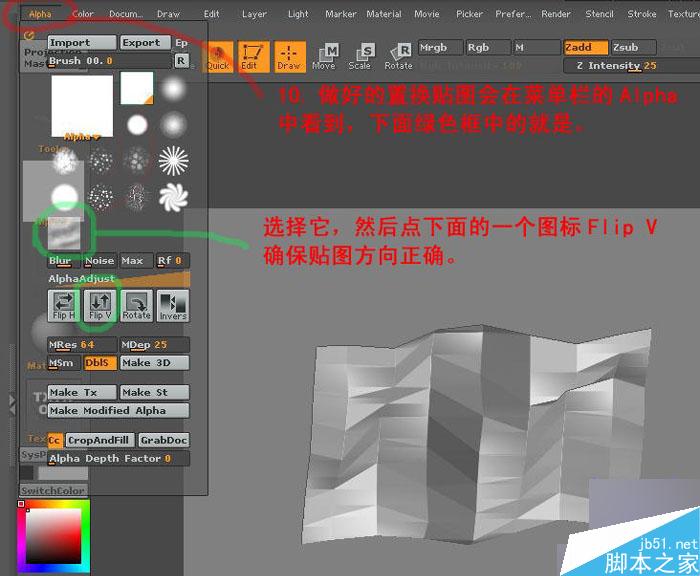Image resolution: width=700 pixels, height=576 pixels.
Task: Activate Quick sketch icon
Action: tap(217, 57)
